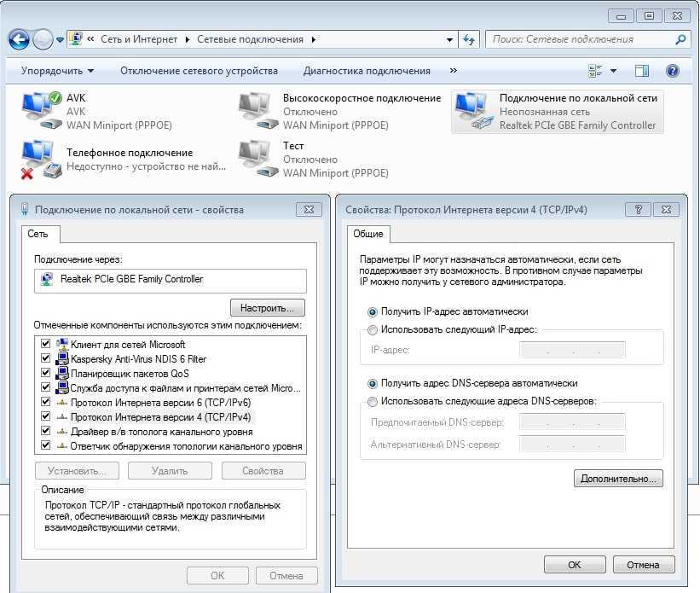Uncheck Kaspersky Anti-Virus NDIS 6 Filter
The width and height of the screenshot is (700, 593).
point(46,359)
